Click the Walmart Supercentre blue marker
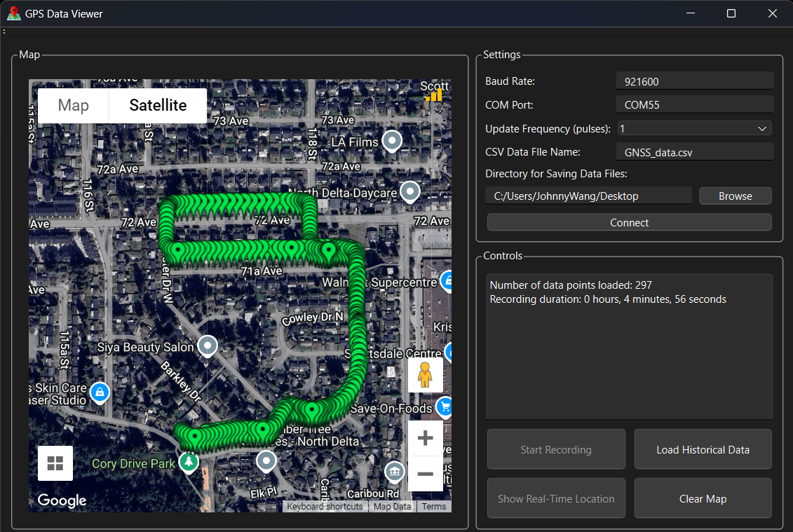 [447, 280]
